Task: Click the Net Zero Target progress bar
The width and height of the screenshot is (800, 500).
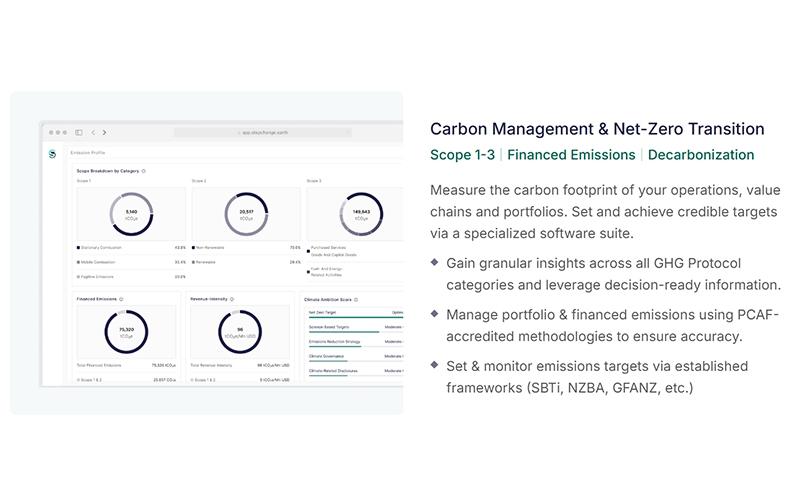Action: pyautogui.click(x=356, y=317)
